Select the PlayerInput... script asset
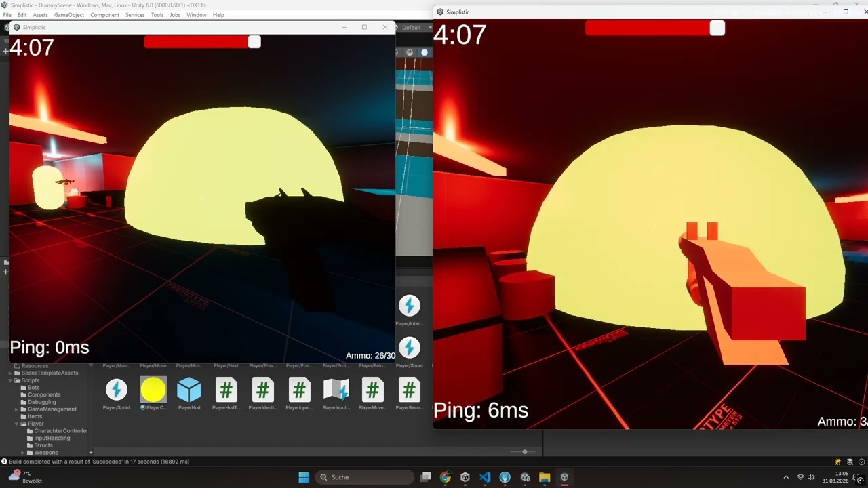This screenshot has width=868, height=488. point(299,394)
